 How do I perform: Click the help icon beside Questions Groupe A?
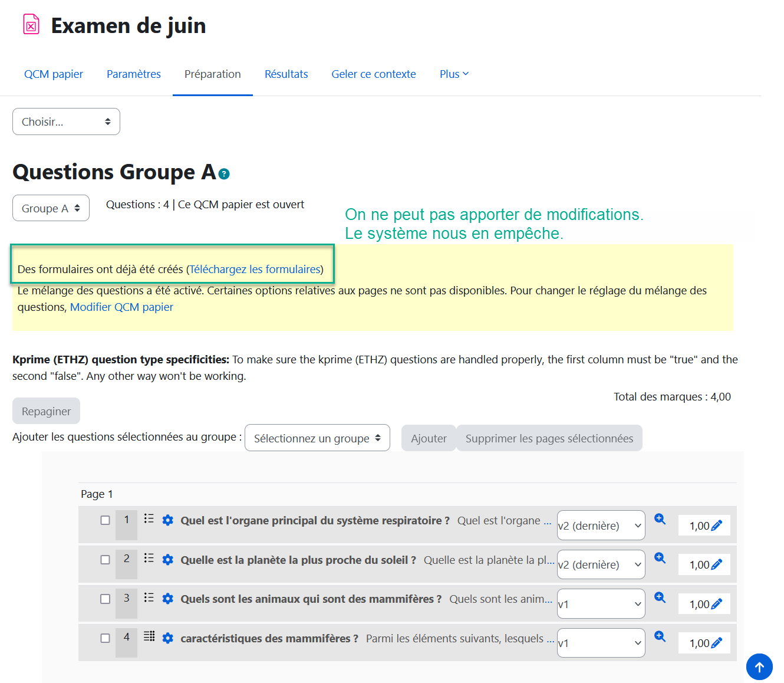(x=224, y=174)
